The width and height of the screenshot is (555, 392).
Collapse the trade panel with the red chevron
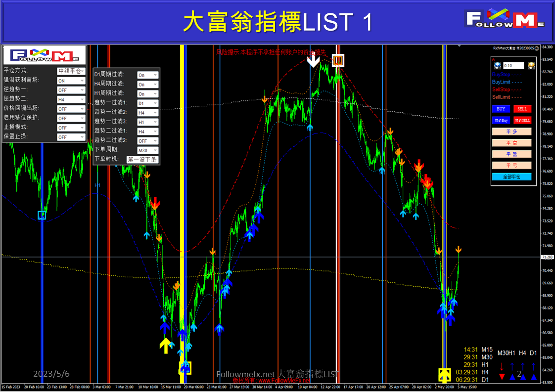pyautogui.click(x=494, y=59)
